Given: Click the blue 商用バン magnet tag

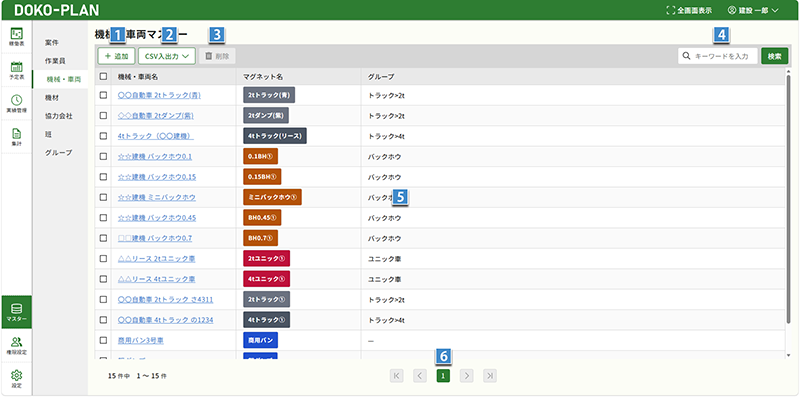Looking at the screenshot, I should pyautogui.click(x=260, y=340).
